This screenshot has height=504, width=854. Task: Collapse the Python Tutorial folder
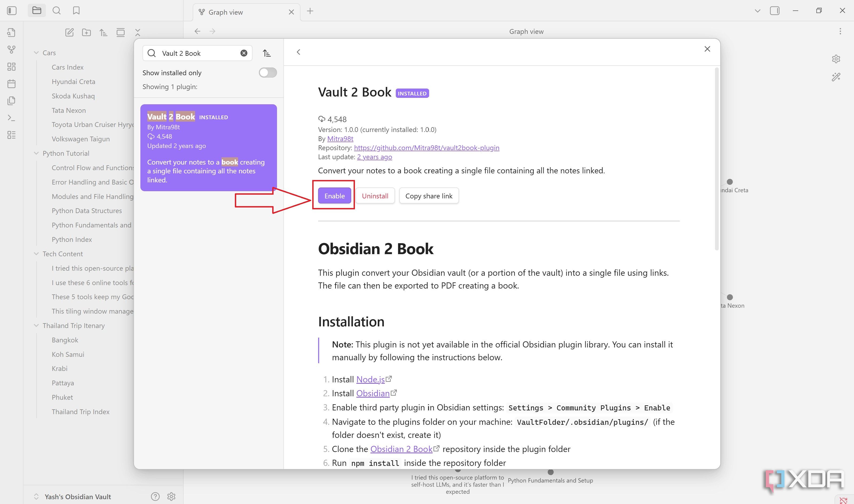tap(36, 153)
